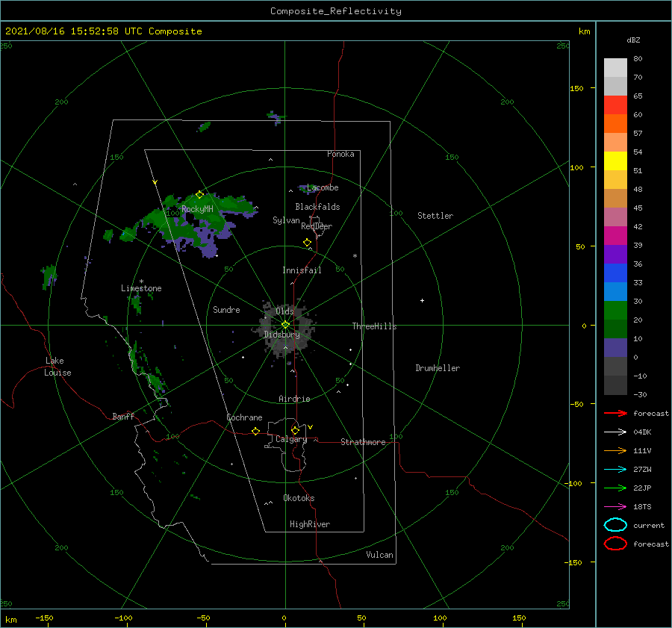The image size is (672, 628).
Task: Click the Limestone label
Action: coord(141,288)
